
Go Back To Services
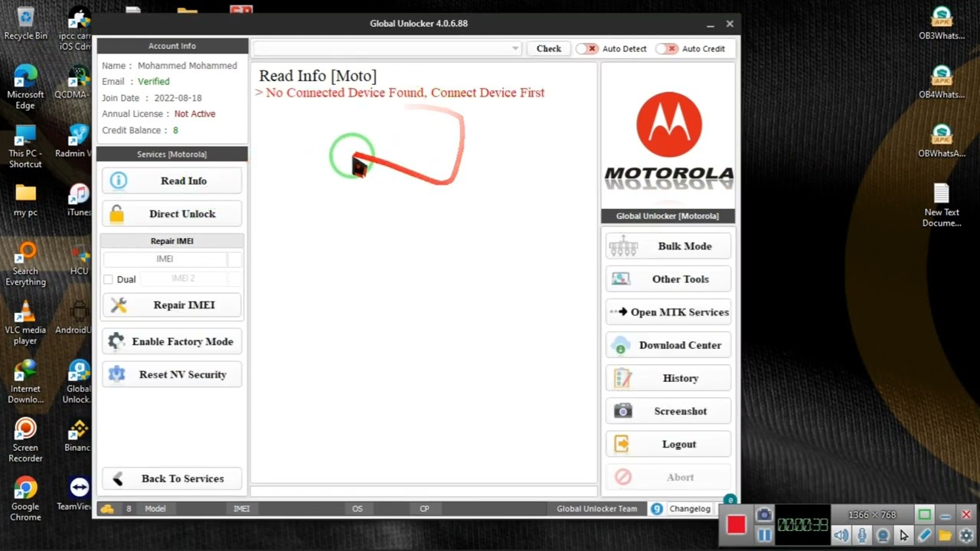point(171,478)
